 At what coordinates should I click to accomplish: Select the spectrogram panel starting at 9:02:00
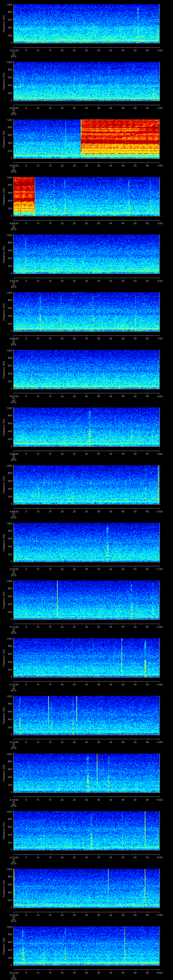[x=86, y=81]
